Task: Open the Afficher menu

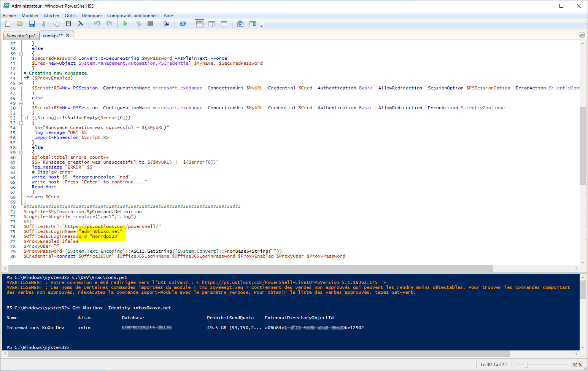Action: pos(52,16)
